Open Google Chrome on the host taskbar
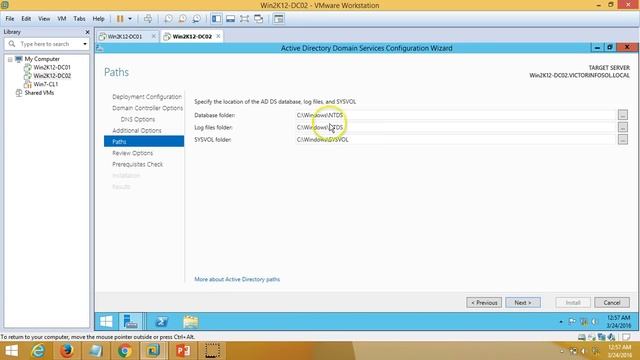 [x=124, y=351]
